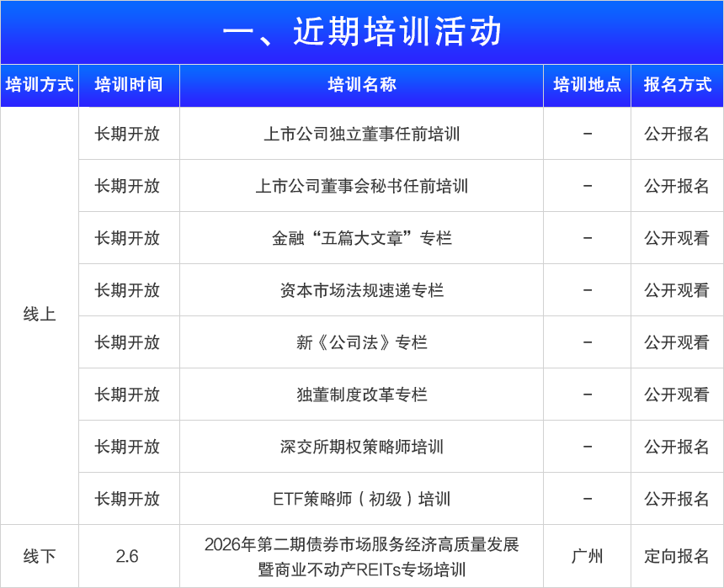Open the 独董制度改革专栏 entry
Image resolution: width=724 pixels, height=588 pixels.
pyautogui.click(x=361, y=395)
